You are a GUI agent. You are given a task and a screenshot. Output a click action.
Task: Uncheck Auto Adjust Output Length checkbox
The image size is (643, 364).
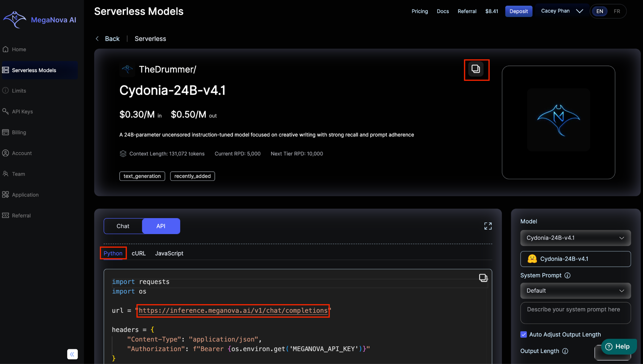tap(523, 334)
